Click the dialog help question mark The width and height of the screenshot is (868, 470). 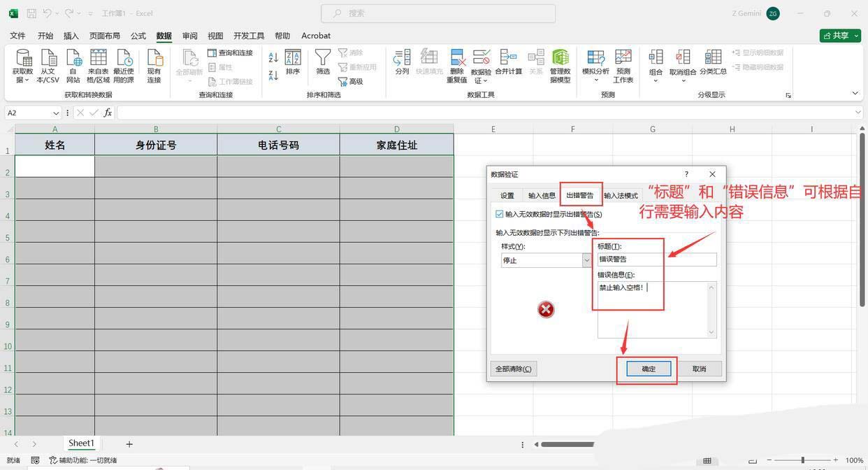686,174
